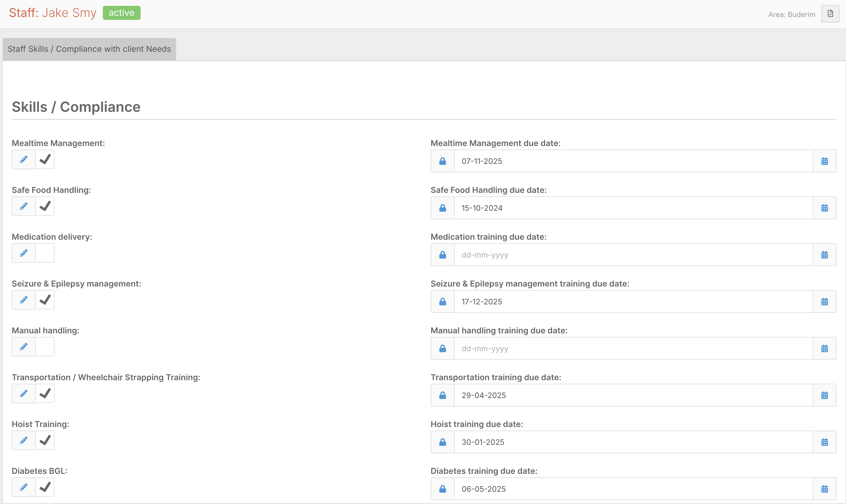
Task: Open Staff Skills / Compliance with client Needs tab
Action: coord(89,49)
